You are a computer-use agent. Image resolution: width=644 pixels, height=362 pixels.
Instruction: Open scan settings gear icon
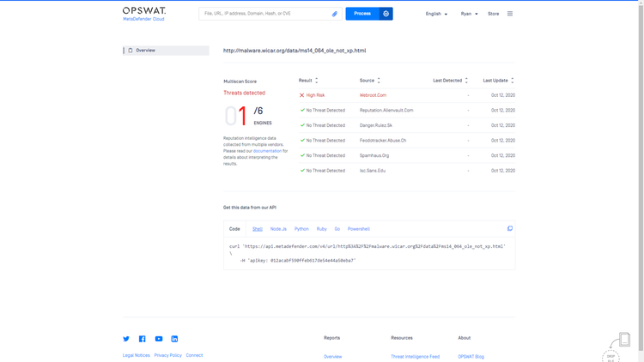coord(386,14)
